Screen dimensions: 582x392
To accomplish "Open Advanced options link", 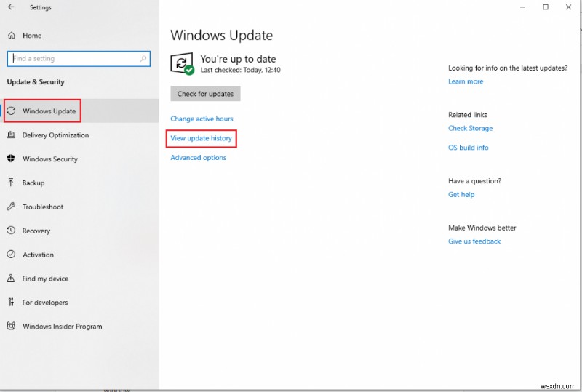I will coord(198,157).
